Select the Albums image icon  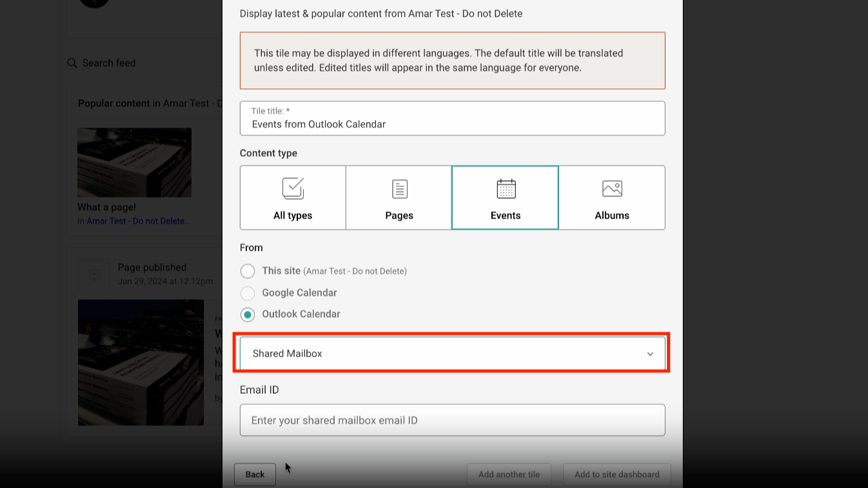pos(611,189)
